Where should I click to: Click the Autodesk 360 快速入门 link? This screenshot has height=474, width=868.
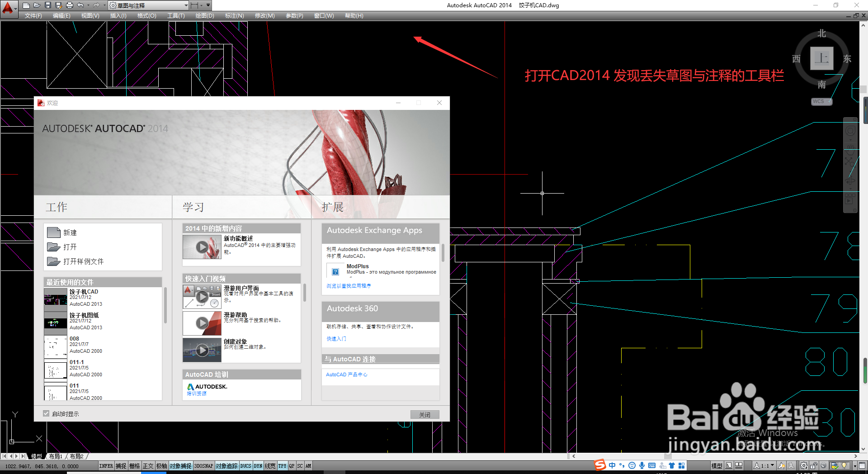(336, 339)
